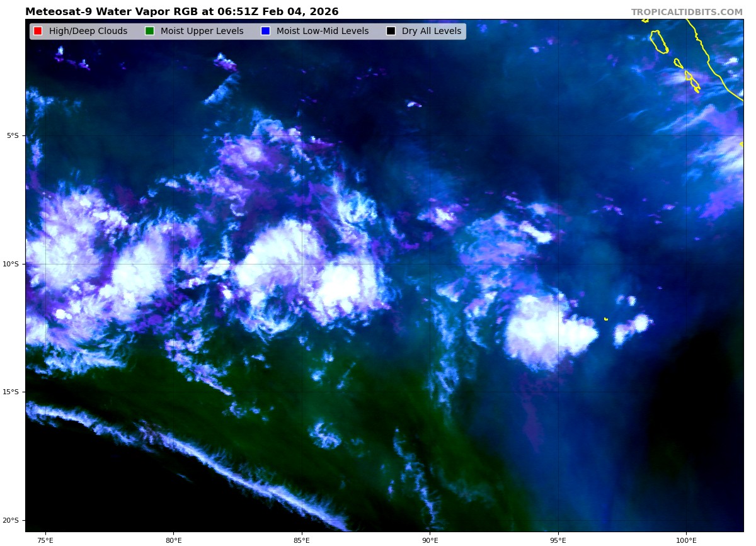Image resolution: width=756 pixels, height=546 pixels.
Task: Click the 75°E longitude axis label
Action: (x=45, y=540)
